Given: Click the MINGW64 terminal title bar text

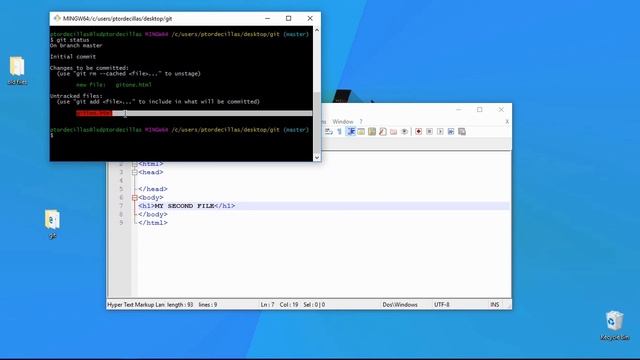Looking at the screenshot, I should pos(118,18).
